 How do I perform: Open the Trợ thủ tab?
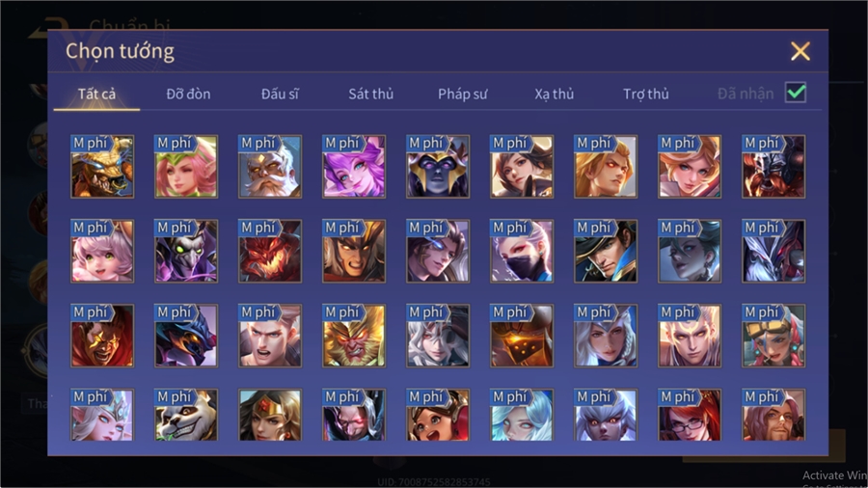tap(646, 95)
